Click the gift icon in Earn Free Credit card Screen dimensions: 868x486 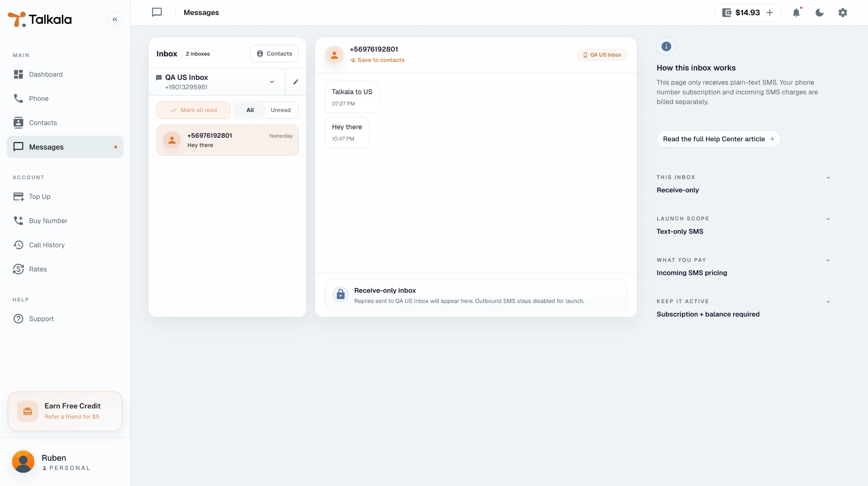[27, 411]
